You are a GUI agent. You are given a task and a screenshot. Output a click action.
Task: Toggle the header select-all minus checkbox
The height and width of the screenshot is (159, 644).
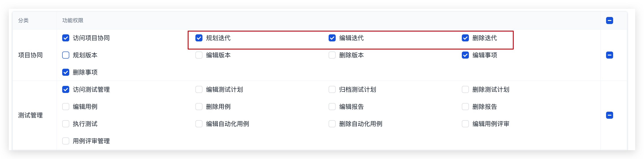point(609,20)
